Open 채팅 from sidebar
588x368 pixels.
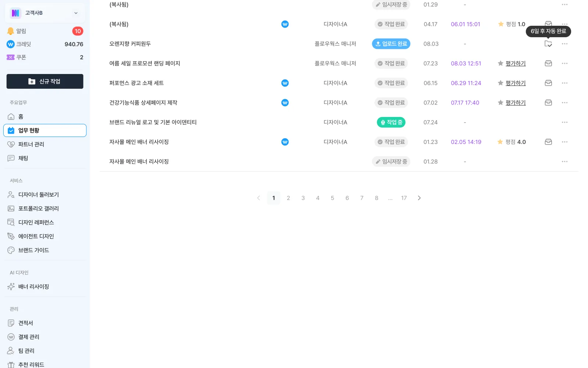pos(45,158)
